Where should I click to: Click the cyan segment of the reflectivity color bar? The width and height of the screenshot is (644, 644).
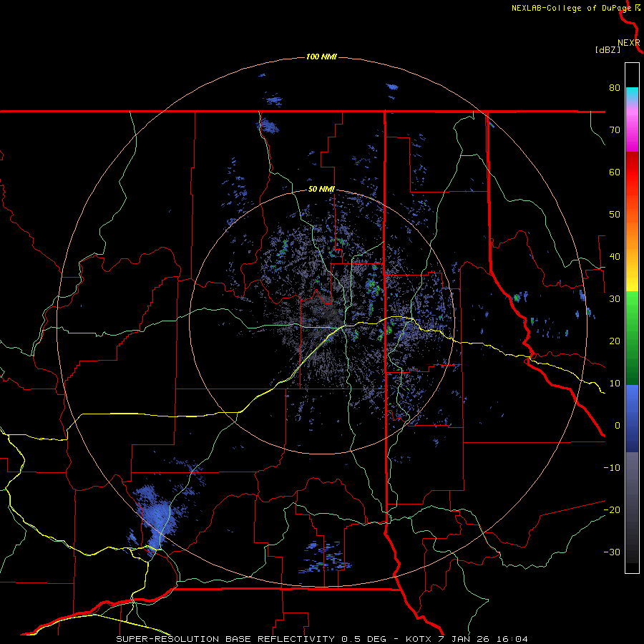coord(632,94)
